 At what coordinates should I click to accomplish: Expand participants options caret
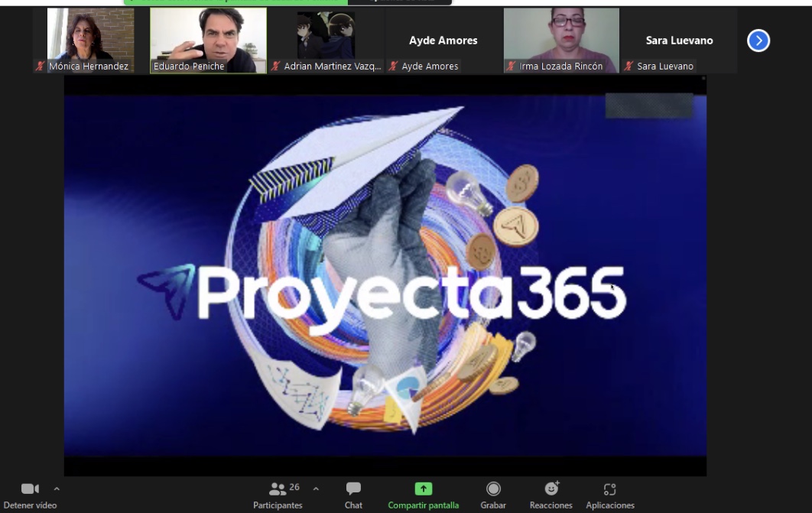point(316,489)
